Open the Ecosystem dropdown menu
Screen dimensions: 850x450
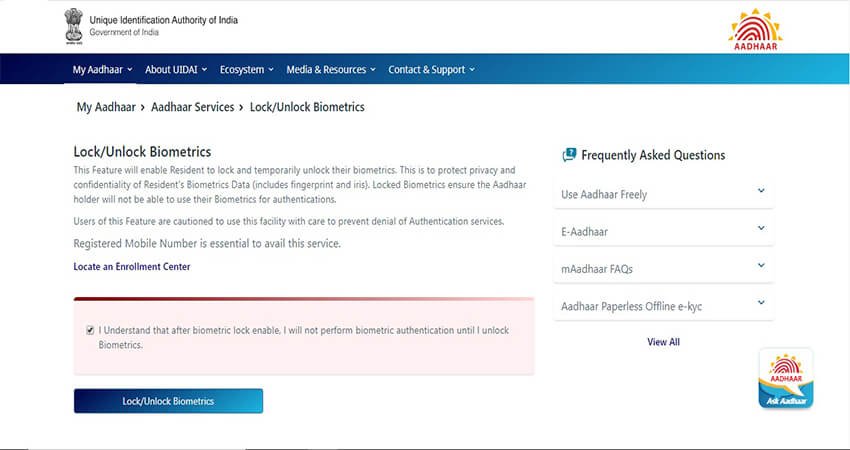247,70
